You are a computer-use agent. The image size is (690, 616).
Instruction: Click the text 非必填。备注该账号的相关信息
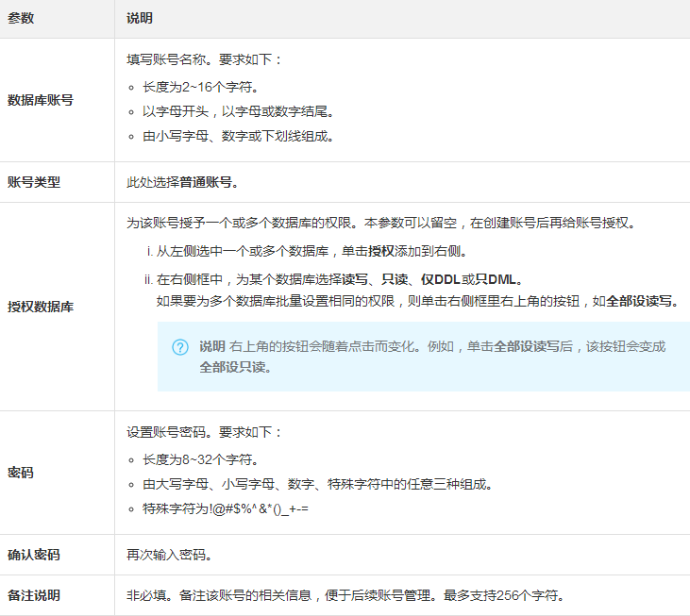tap(345, 595)
